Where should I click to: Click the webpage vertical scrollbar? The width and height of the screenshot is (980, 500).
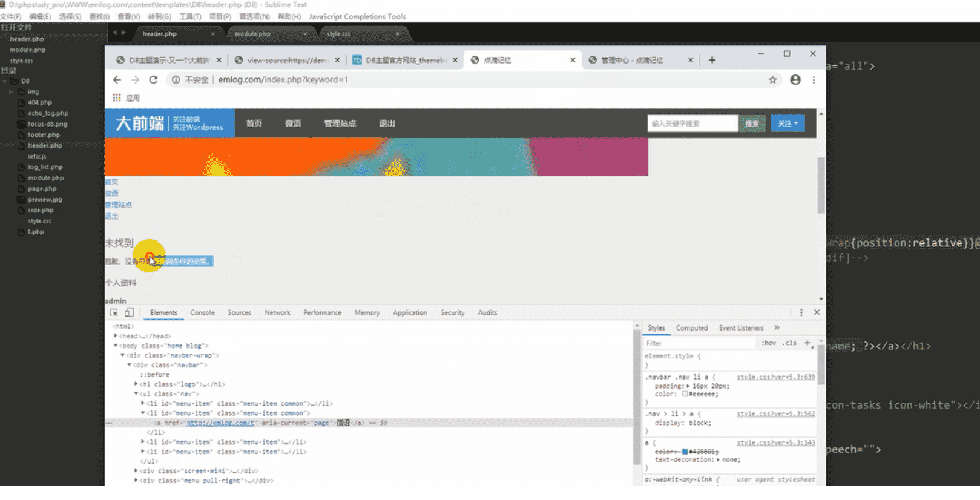[821, 185]
